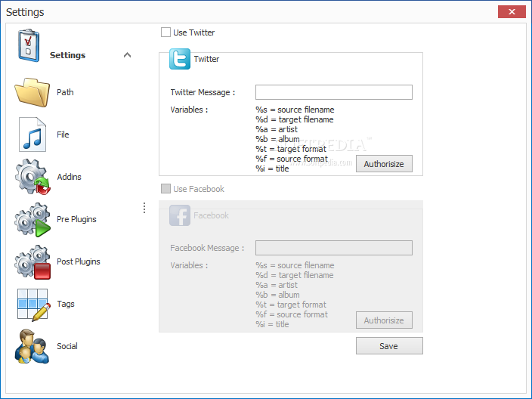Screen dimensions: 532x399
Task: Select the Social people icon
Action: tap(32, 346)
